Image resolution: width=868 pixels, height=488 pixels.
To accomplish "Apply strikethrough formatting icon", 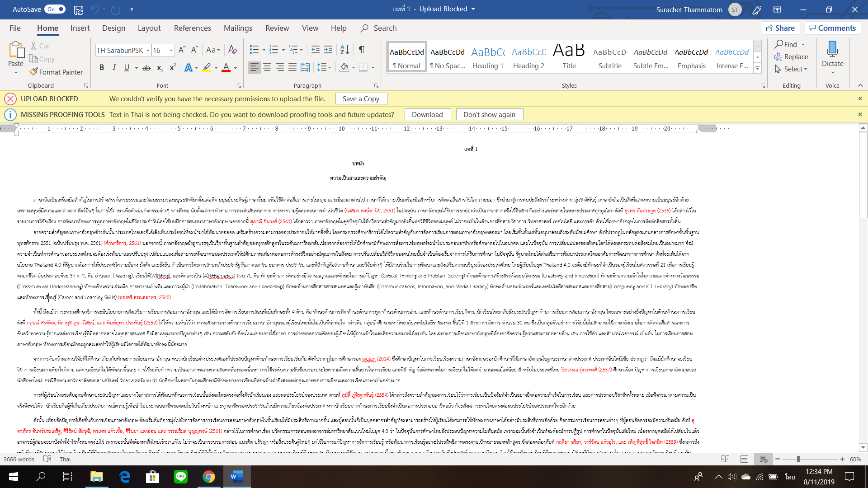I will (x=146, y=68).
